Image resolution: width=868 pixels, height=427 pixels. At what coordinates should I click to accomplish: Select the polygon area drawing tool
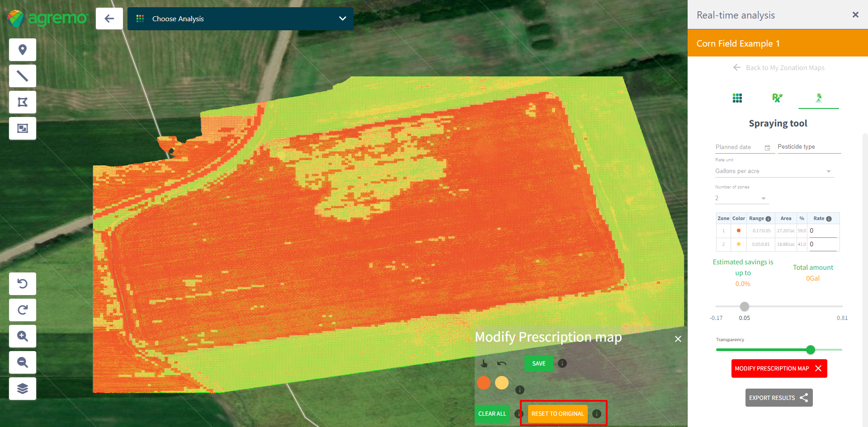23,102
